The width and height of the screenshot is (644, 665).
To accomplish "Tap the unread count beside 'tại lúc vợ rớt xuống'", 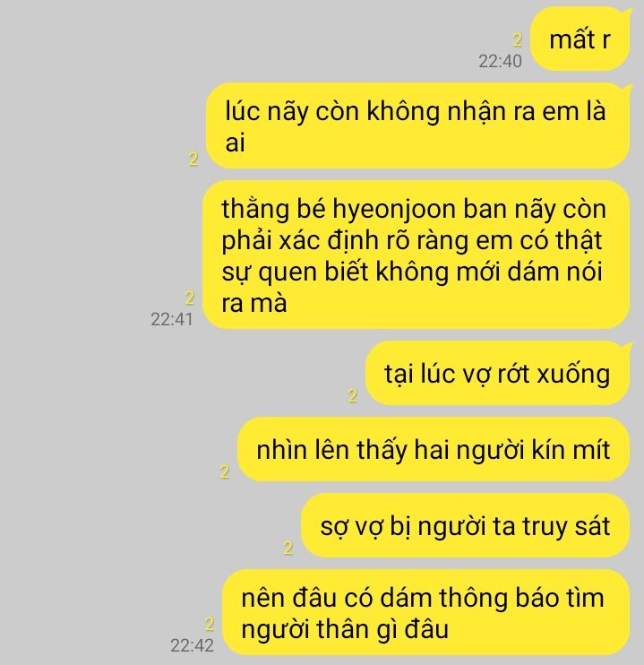I will point(352,396).
